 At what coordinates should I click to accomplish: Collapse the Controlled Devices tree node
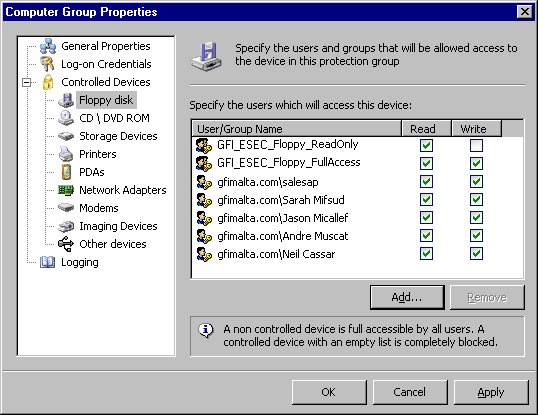pos(26,82)
